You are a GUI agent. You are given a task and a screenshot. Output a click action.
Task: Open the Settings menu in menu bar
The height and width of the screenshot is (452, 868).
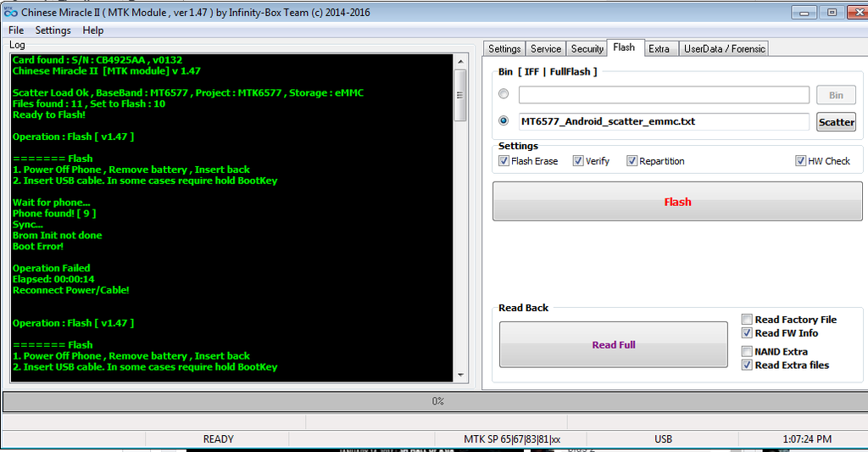point(53,31)
